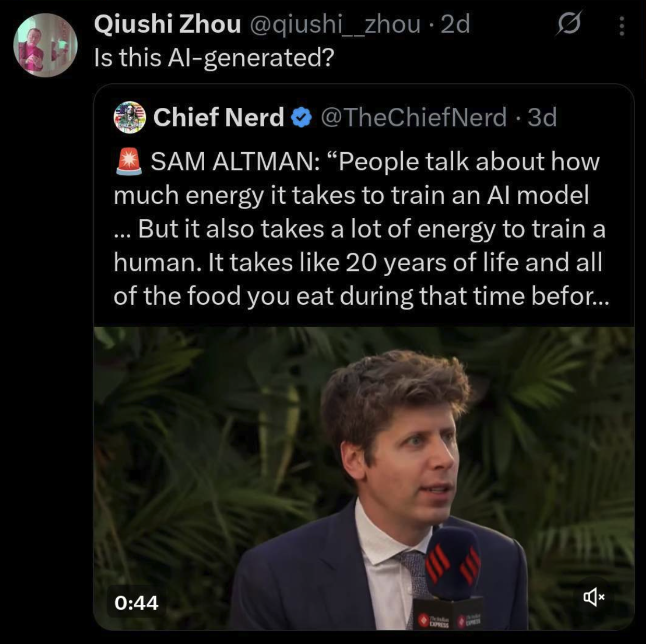
Task: Open Qiushi Zhou's profile picture
Action: click(45, 45)
